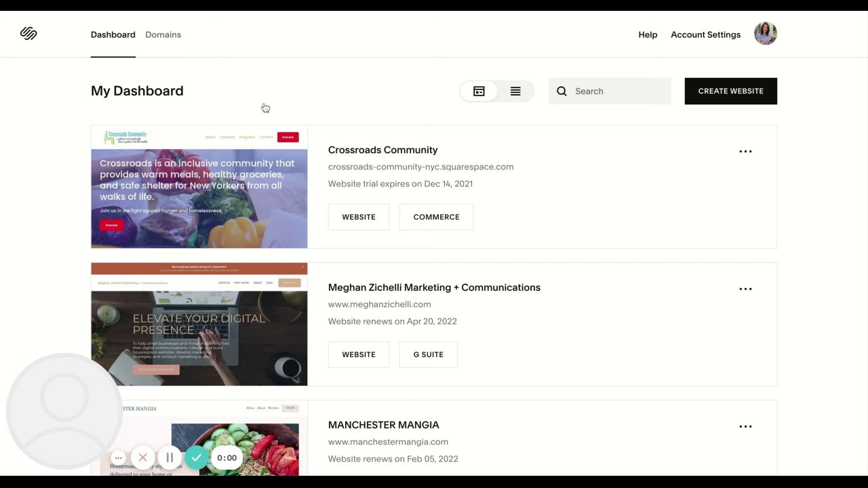Screen dimensions: 868x488
Task: Open the recorder more options button
Action: pyautogui.click(x=118, y=457)
